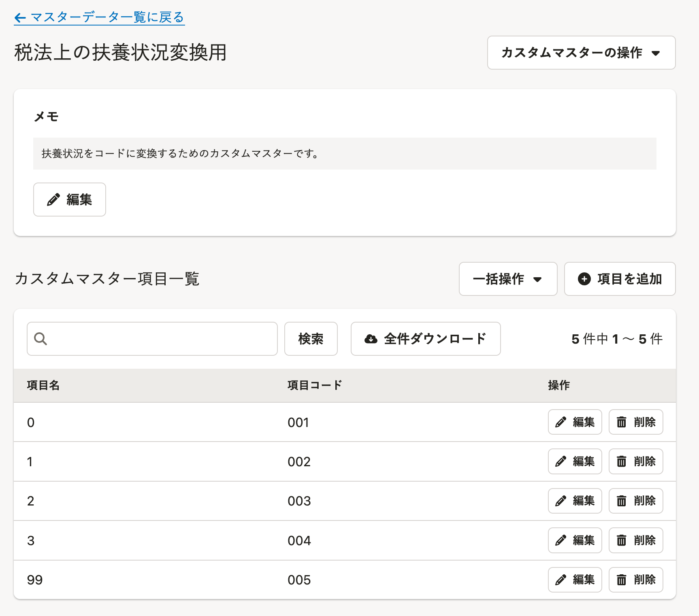
Task: Click the back arrow to master data list
Action: (x=20, y=17)
